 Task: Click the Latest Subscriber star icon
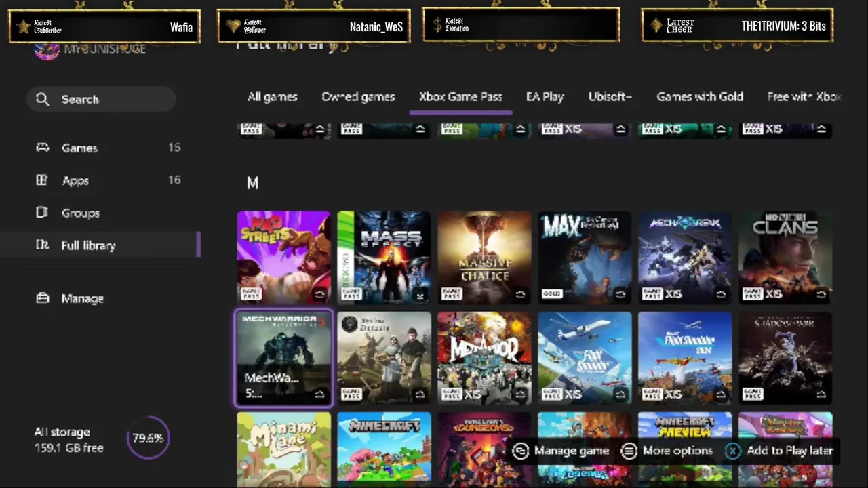tap(23, 27)
